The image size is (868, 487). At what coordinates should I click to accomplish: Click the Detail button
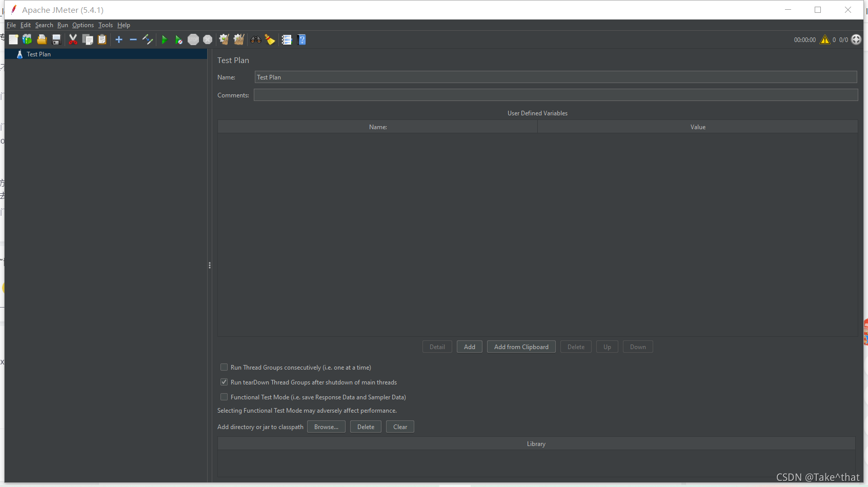(x=437, y=347)
